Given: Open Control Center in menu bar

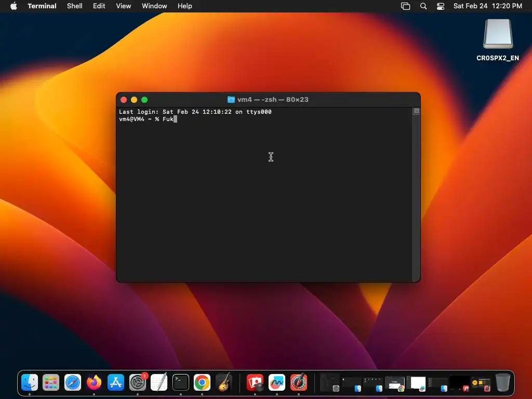Looking at the screenshot, I should 441,6.
